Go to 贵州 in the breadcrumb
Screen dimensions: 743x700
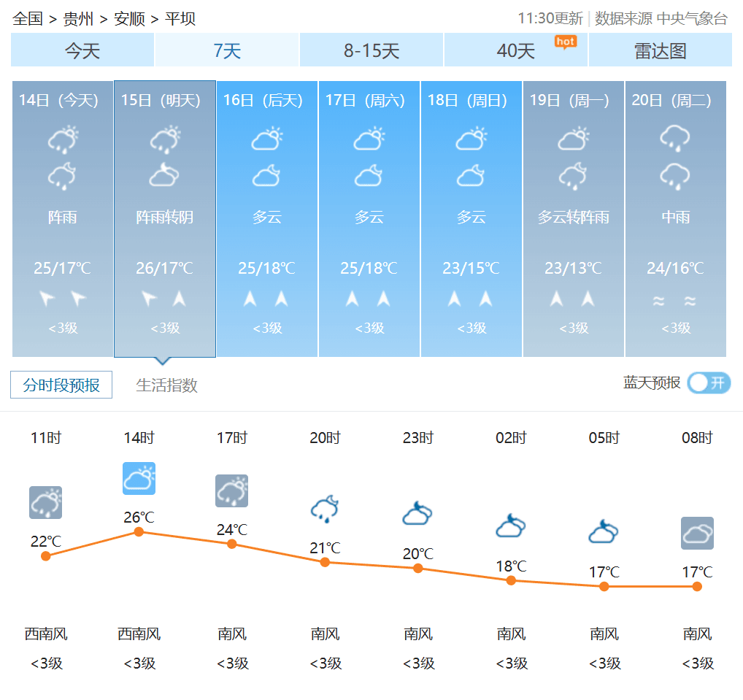pyautogui.click(x=78, y=18)
